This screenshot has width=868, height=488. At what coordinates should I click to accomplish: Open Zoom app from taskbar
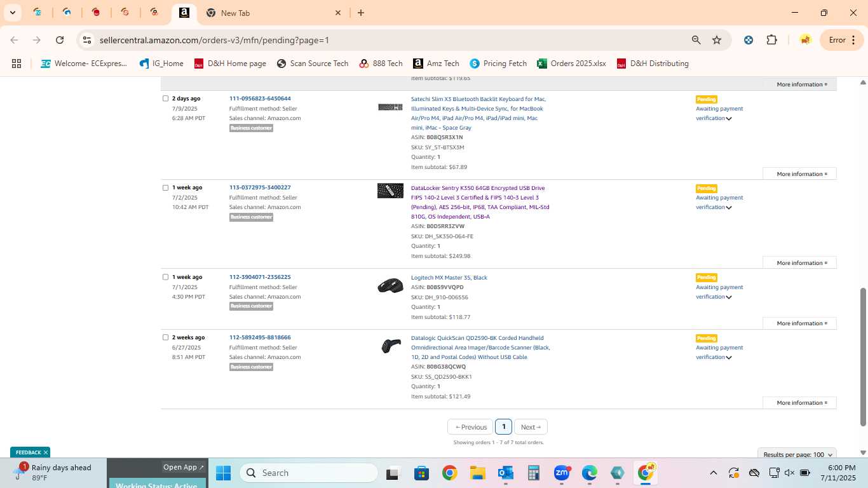click(562, 473)
